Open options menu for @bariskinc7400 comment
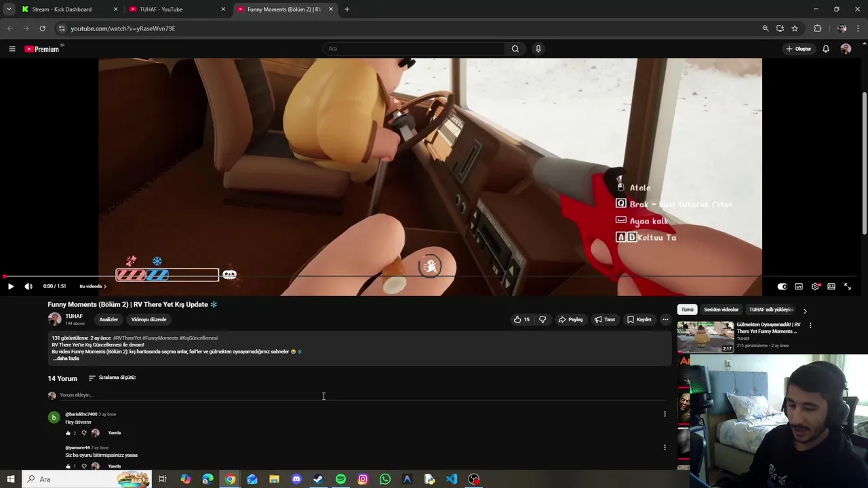The height and width of the screenshot is (488, 868). (x=665, y=414)
